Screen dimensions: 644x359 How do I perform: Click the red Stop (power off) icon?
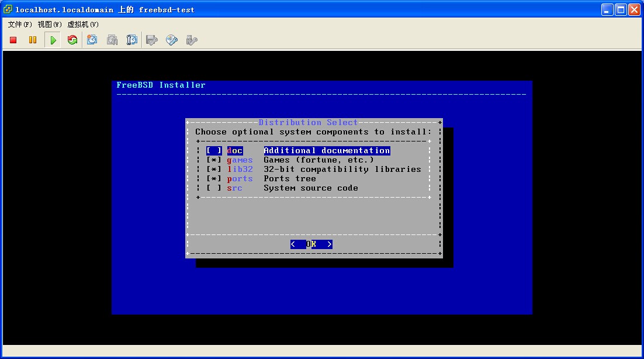(13, 40)
